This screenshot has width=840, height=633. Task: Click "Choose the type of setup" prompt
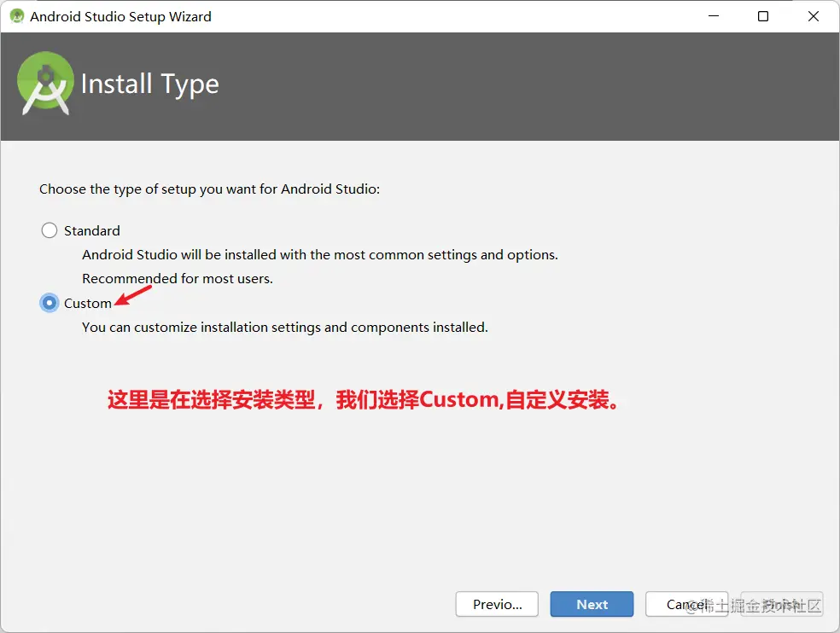pyautogui.click(x=209, y=189)
